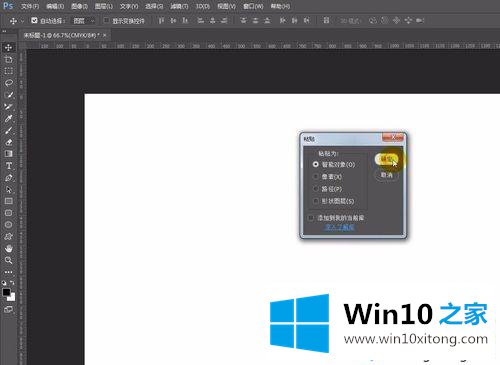Select the Zoom magnifier tool
Screen dimensions: 500x365
pyautogui.click(x=8, y=260)
